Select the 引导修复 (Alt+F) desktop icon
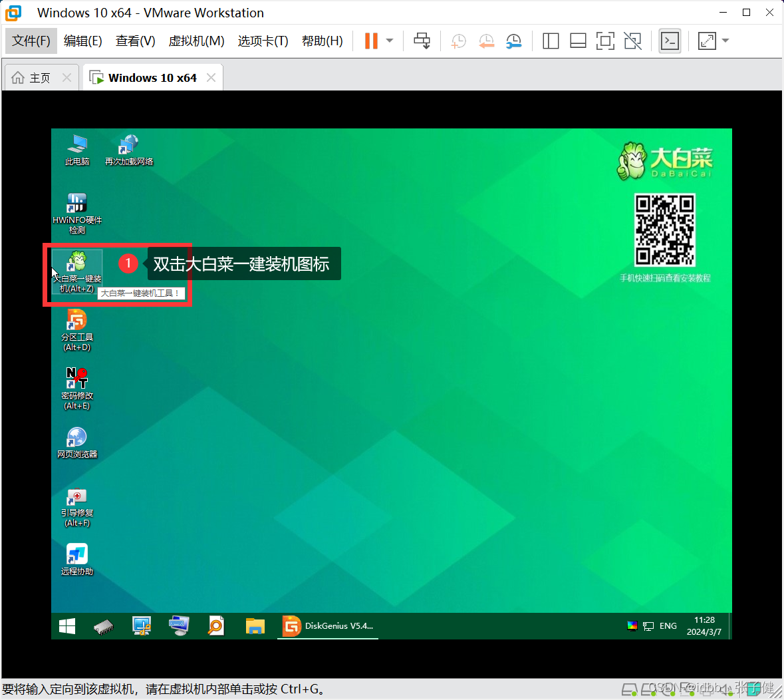784x700 pixels. click(77, 506)
